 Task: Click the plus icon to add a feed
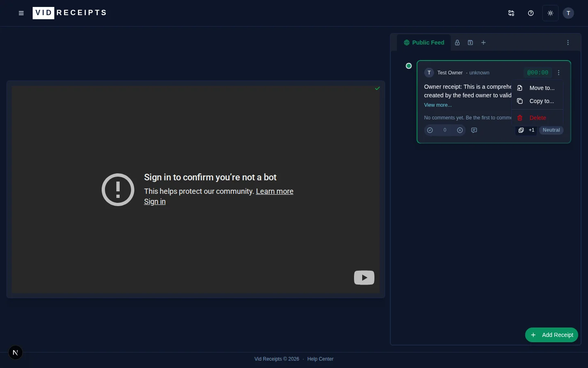tap(483, 43)
